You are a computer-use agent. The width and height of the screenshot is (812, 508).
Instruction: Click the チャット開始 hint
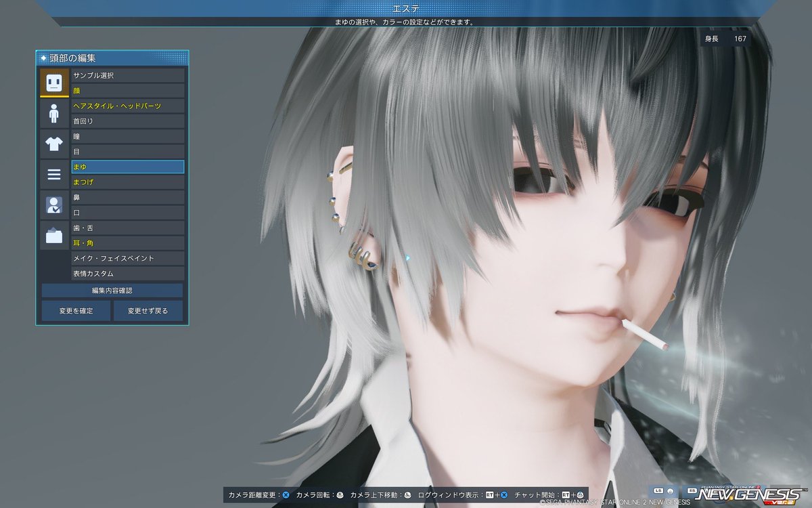tap(549, 495)
